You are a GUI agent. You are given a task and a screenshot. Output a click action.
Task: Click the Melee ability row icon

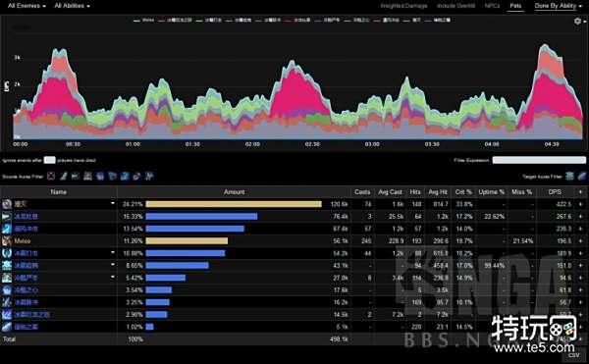click(x=7, y=241)
